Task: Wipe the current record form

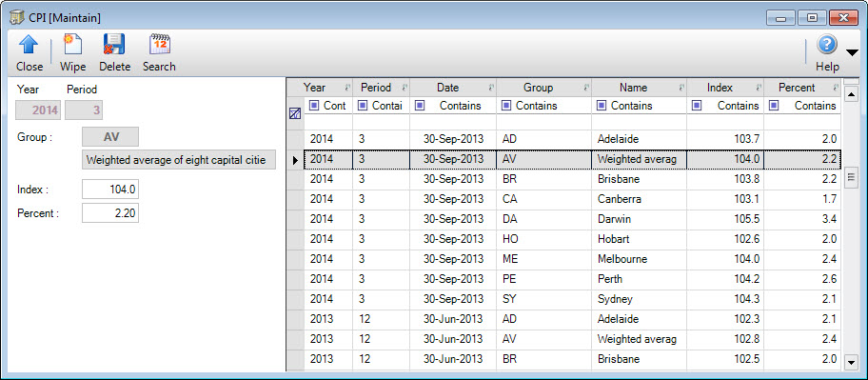Action: pos(72,45)
